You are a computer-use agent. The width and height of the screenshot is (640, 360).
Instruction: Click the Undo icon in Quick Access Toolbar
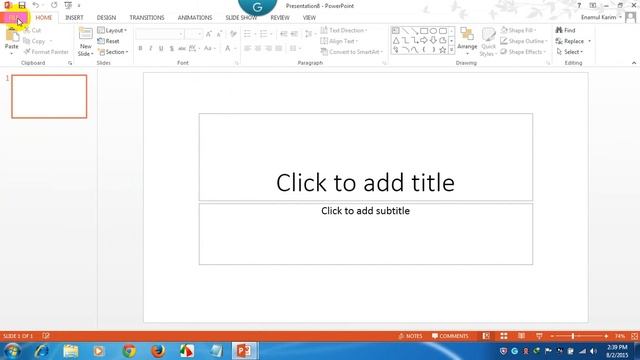coord(36,5)
